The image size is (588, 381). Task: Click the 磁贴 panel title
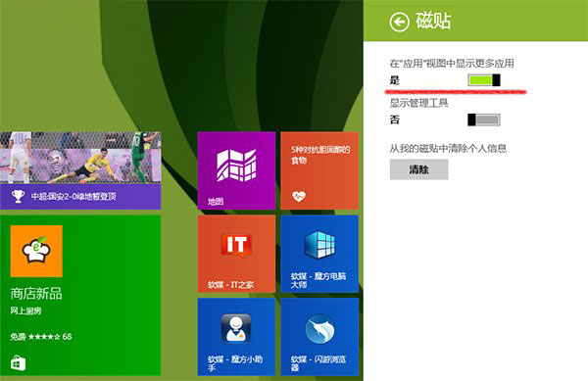pos(433,21)
